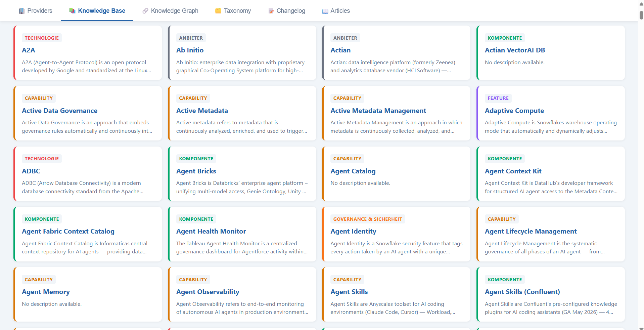Click the ADBC card title

click(x=31, y=171)
